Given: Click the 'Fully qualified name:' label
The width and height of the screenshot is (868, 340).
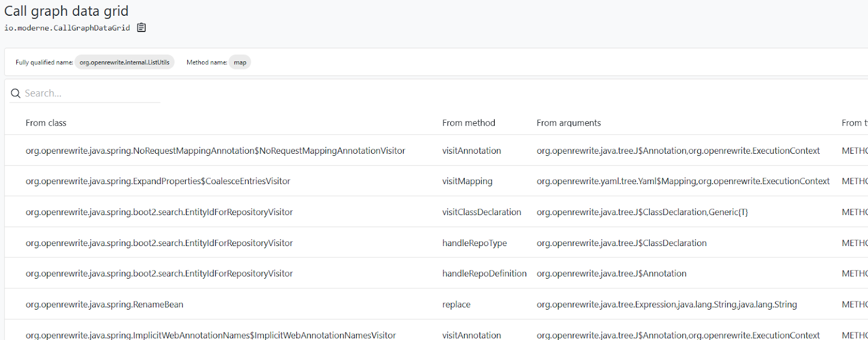Looking at the screenshot, I should point(44,62).
